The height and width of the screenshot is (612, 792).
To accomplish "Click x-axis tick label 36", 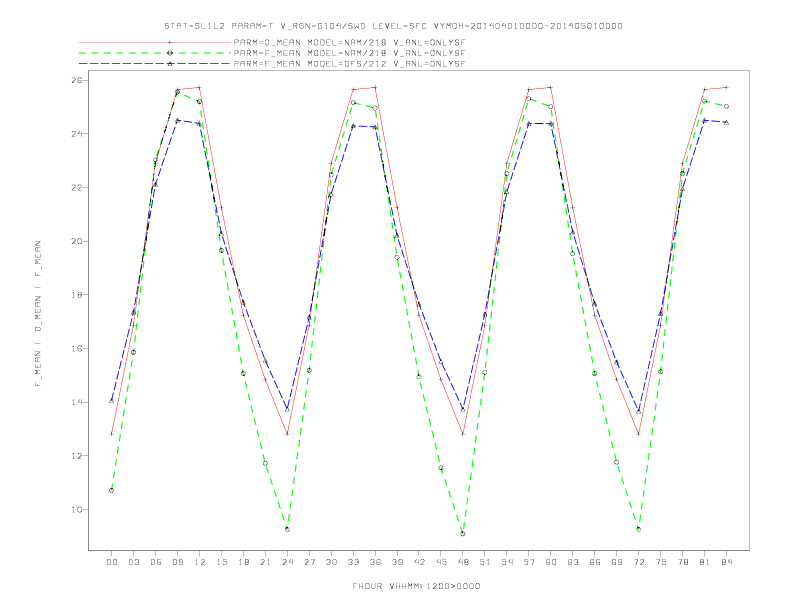I will [375, 562].
